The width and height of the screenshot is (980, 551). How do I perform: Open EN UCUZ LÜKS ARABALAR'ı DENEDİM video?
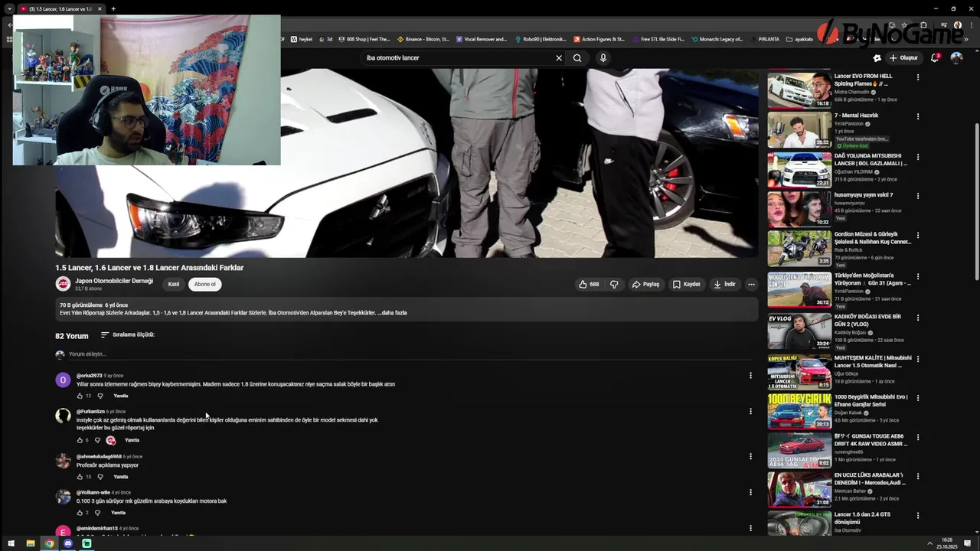point(799,490)
